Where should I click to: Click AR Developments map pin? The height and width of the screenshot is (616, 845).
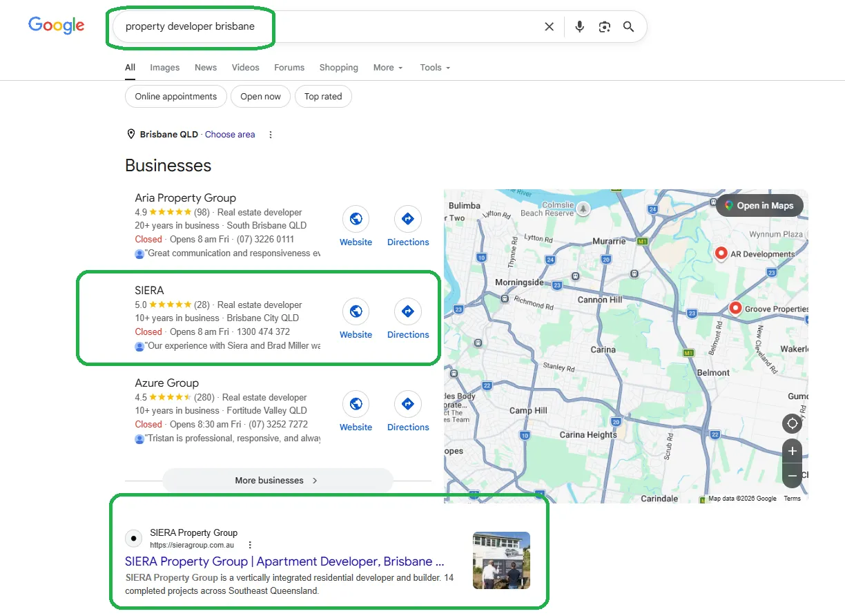721,253
